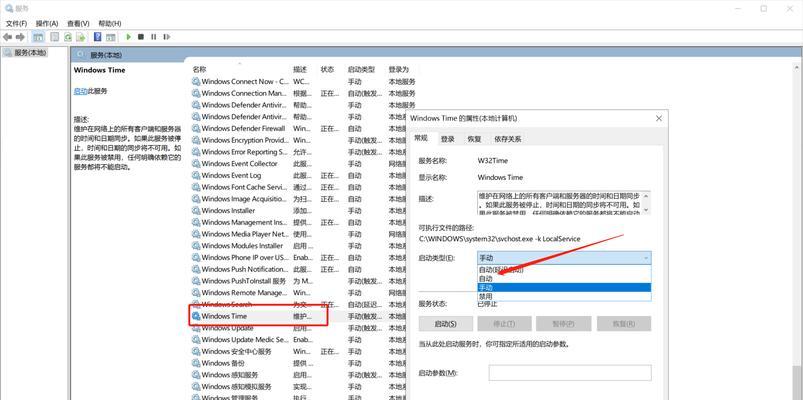The height and width of the screenshot is (400, 803).
Task: Click the gear icon of Windows Time
Action: coord(196,316)
